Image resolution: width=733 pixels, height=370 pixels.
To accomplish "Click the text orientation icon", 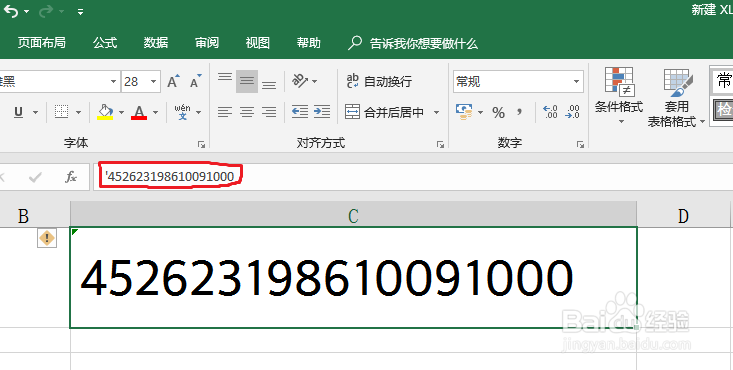I will [x=300, y=81].
